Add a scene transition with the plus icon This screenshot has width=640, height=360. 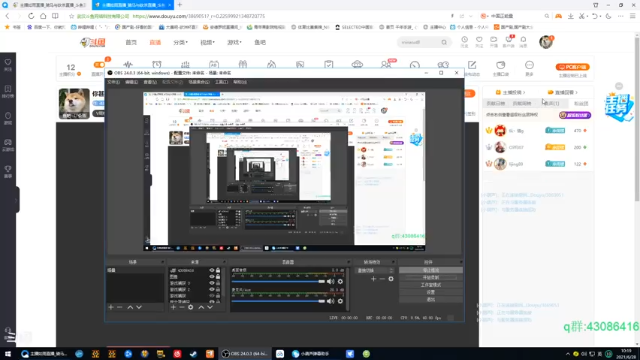(x=373, y=278)
